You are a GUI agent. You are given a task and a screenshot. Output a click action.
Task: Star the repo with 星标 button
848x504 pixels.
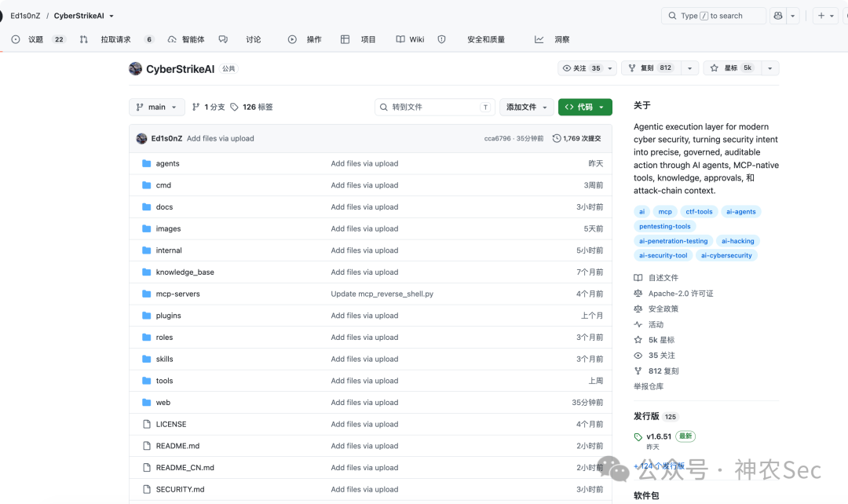[732, 68]
